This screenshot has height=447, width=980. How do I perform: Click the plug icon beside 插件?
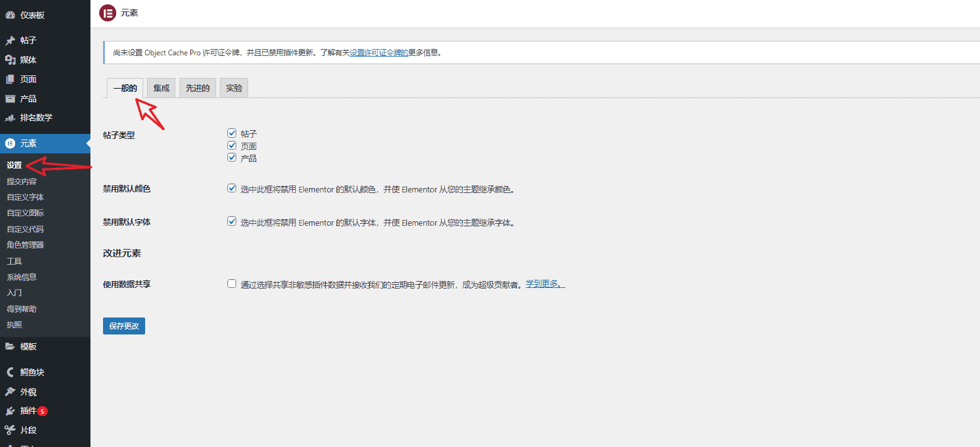coord(10,411)
